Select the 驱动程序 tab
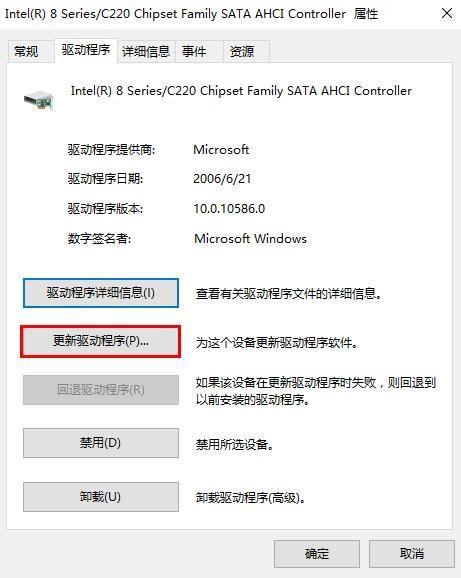461x578 pixels. (86, 50)
